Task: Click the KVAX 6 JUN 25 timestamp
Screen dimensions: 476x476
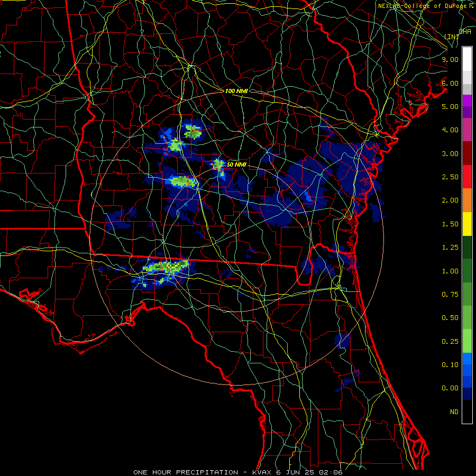Action: pyautogui.click(x=297, y=472)
